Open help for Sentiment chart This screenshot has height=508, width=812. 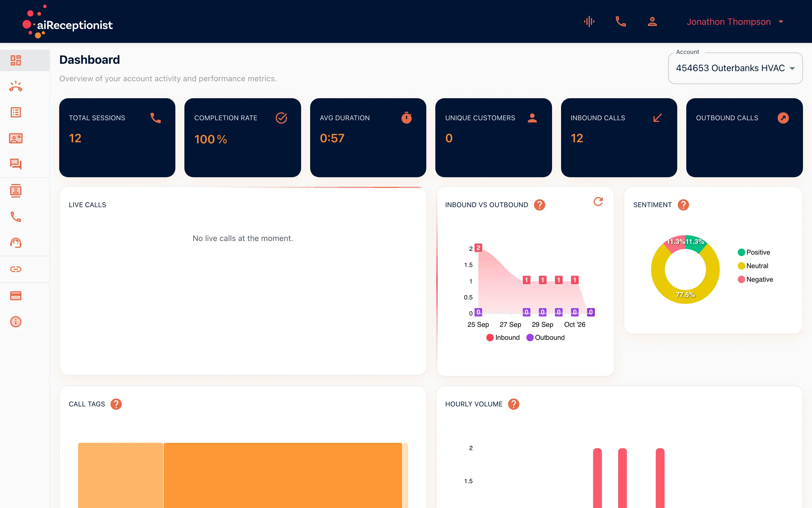tap(683, 205)
